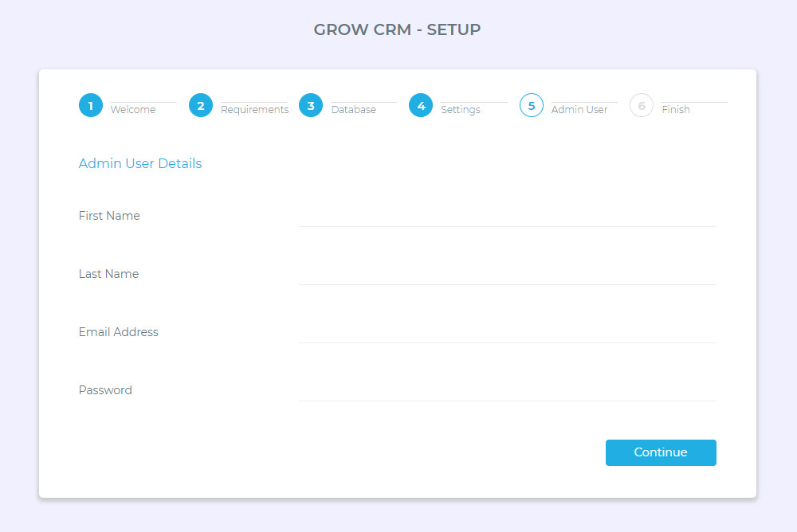Select the Database step label
This screenshot has height=532, width=797.
(354, 109)
